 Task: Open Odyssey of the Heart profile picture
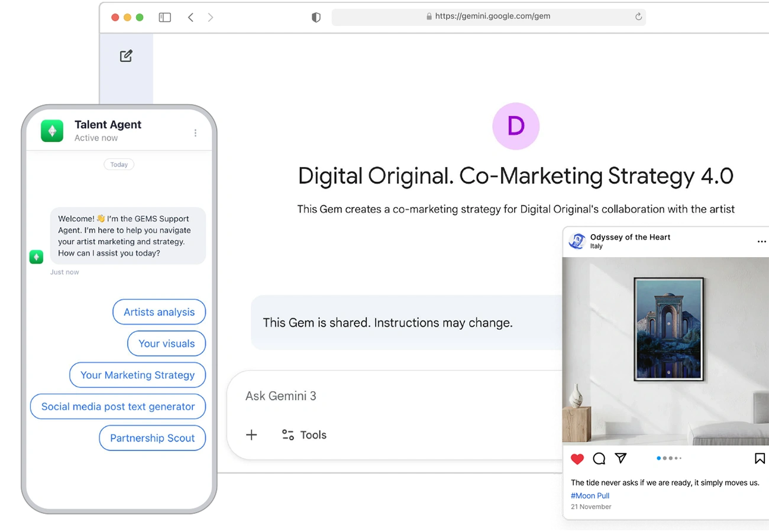click(577, 241)
